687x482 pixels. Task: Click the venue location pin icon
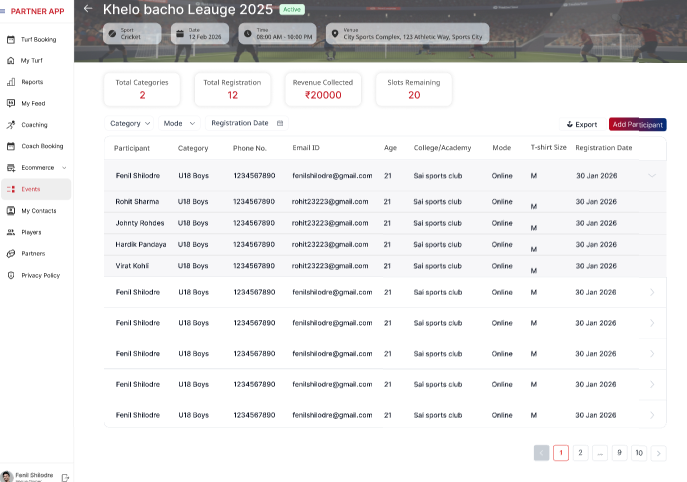tap(335, 33)
